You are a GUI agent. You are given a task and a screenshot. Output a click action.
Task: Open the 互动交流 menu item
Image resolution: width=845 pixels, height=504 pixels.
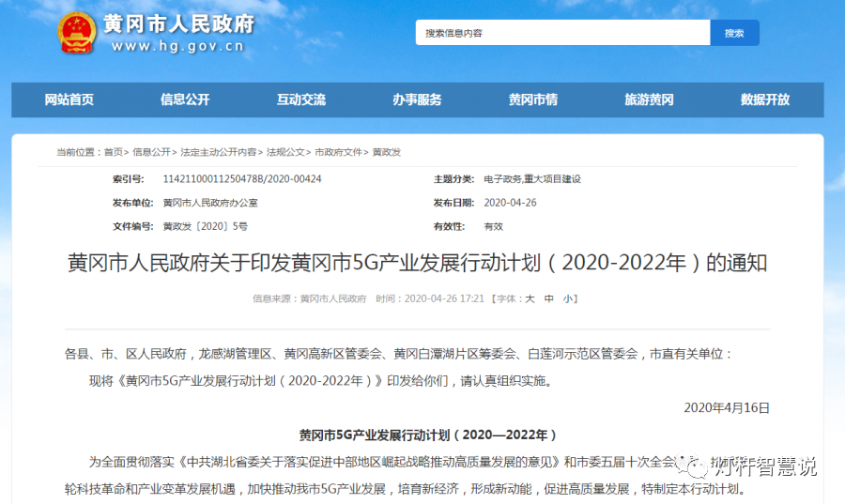coord(301,99)
